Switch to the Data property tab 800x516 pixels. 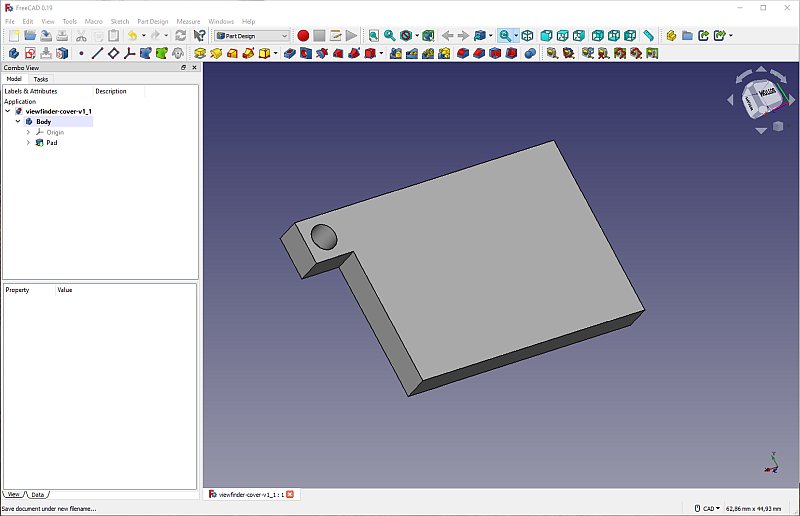pyautogui.click(x=38, y=495)
